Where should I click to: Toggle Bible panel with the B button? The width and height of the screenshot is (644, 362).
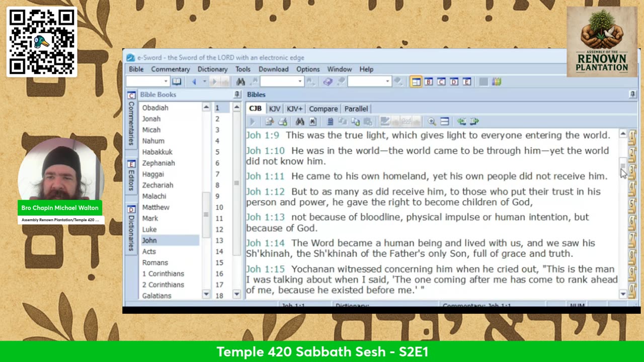point(429,81)
